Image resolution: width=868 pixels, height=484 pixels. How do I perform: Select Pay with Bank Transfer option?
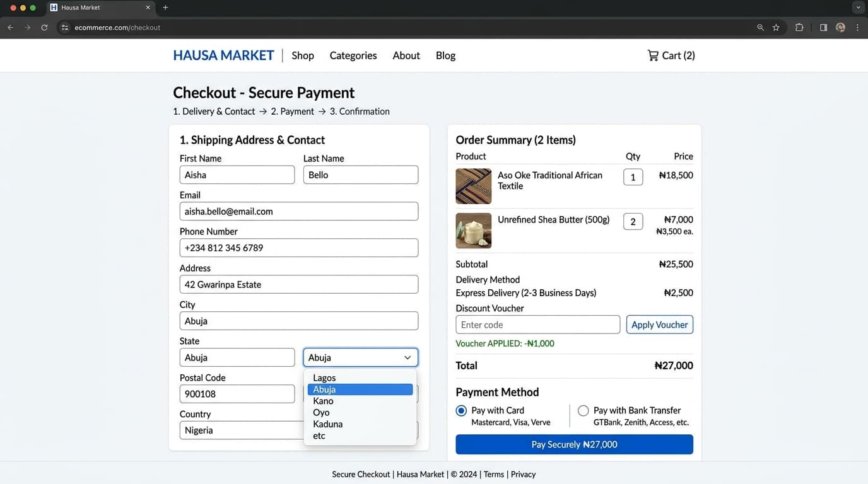click(x=583, y=411)
